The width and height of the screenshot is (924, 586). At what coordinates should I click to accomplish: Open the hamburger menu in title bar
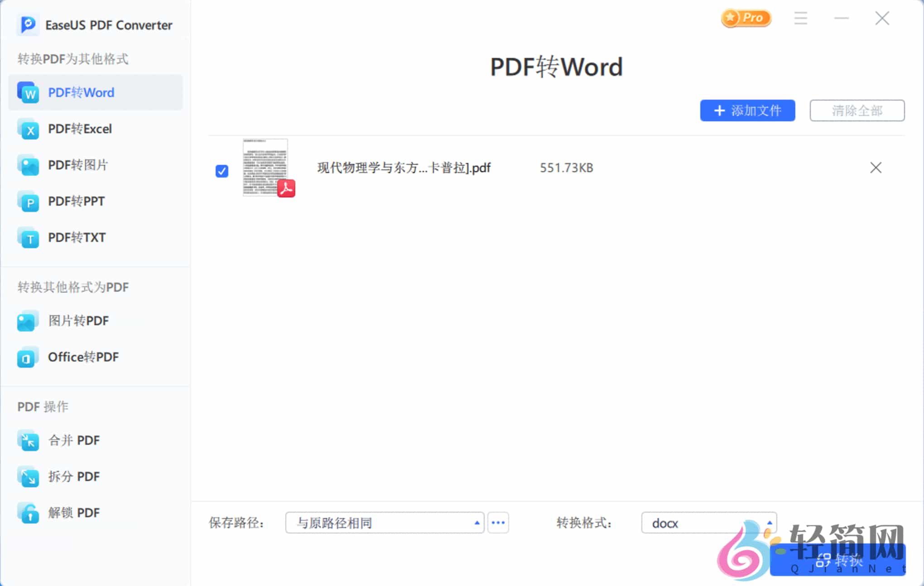[801, 18]
